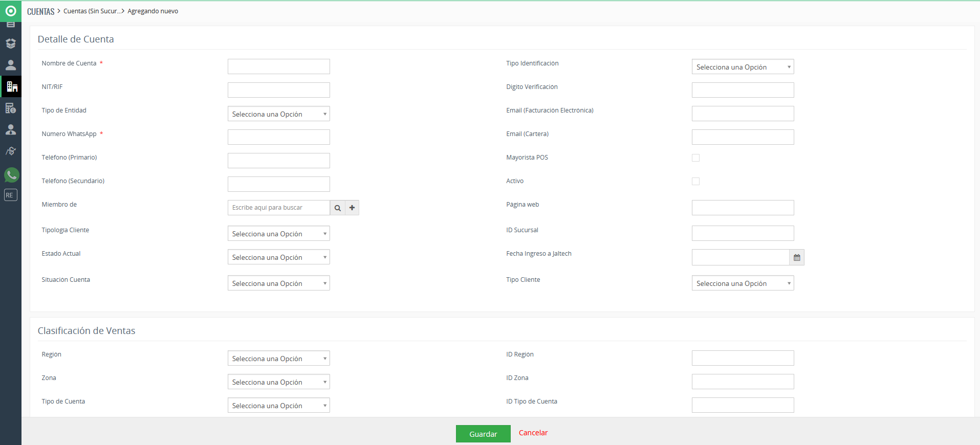Open the WhatsApp icon in sidebar
The width and height of the screenshot is (980, 445).
coord(11,175)
